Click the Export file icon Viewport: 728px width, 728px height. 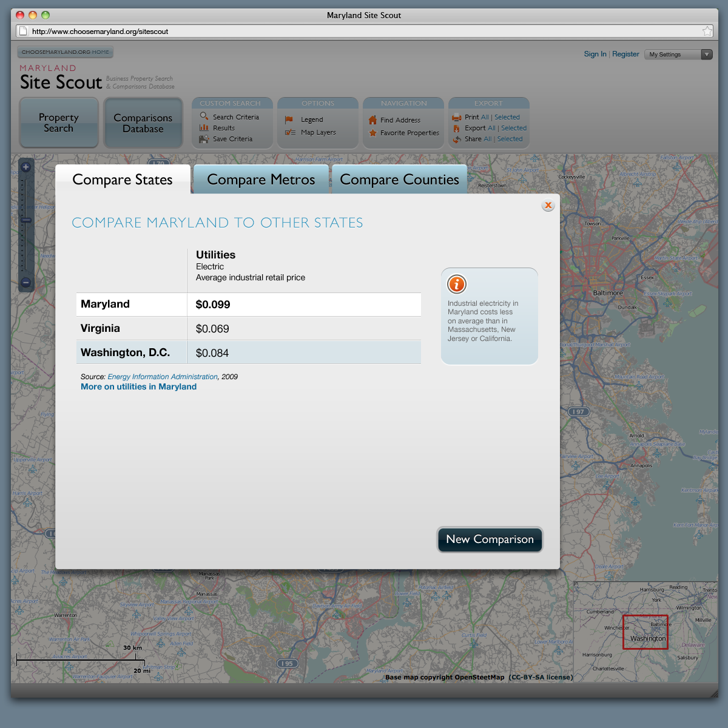point(456,128)
